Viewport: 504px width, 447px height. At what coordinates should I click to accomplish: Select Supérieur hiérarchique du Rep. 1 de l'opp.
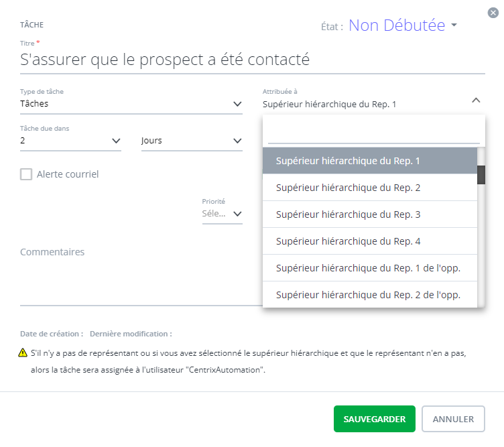(x=369, y=268)
